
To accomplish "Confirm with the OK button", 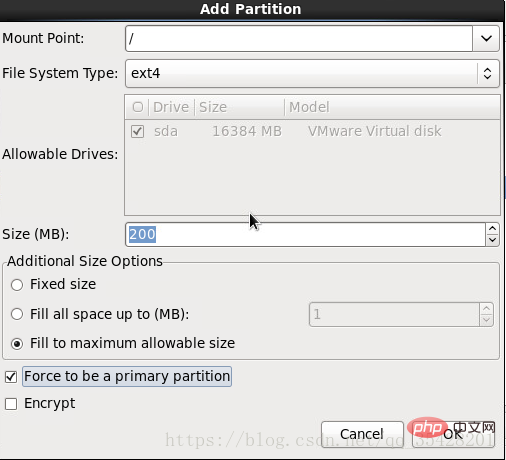I will click(453, 434).
